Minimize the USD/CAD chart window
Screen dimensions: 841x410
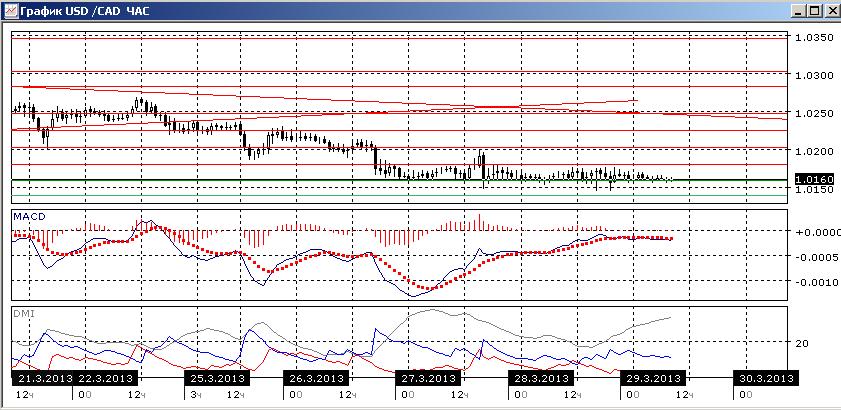(x=798, y=11)
